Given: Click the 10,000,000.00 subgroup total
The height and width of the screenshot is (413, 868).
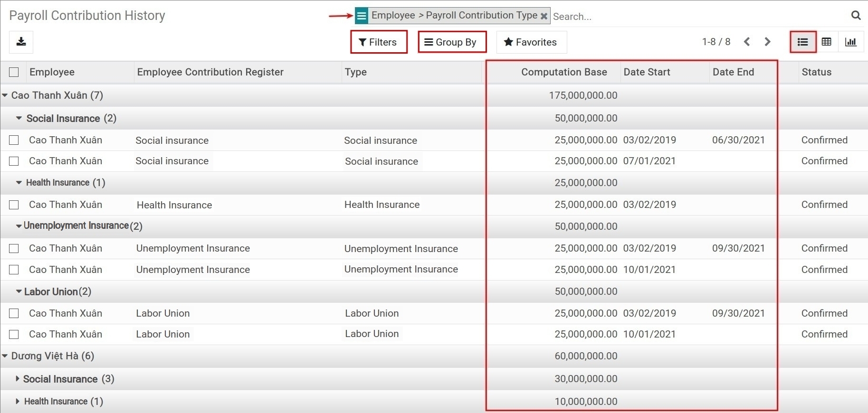Looking at the screenshot, I should pos(586,402).
